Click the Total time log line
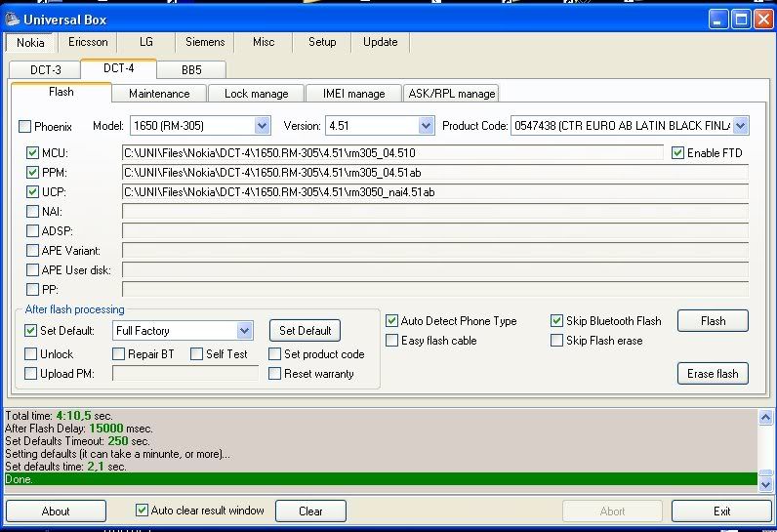 point(59,416)
